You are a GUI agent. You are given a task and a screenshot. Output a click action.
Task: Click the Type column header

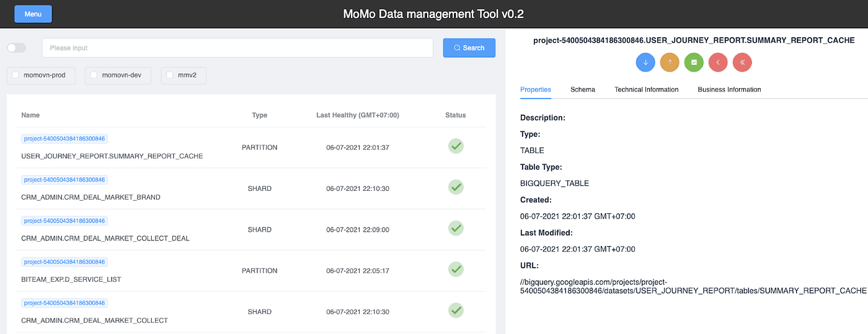click(260, 115)
